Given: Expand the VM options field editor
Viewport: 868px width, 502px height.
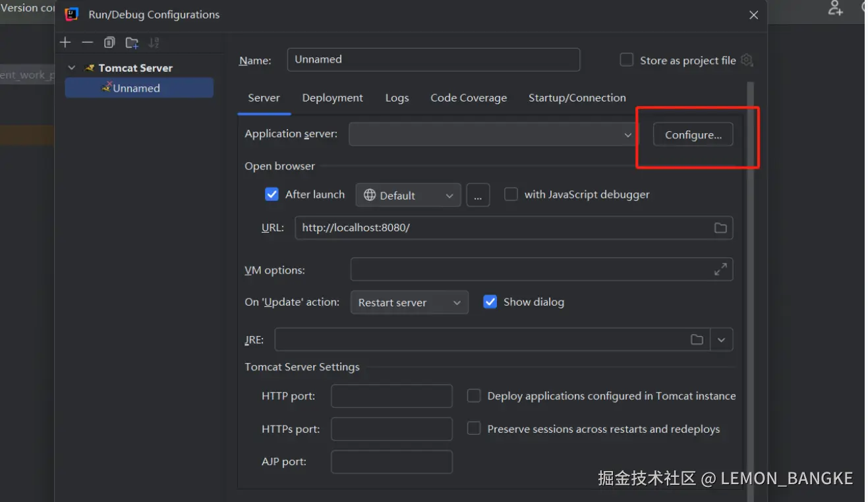Looking at the screenshot, I should pos(720,269).
